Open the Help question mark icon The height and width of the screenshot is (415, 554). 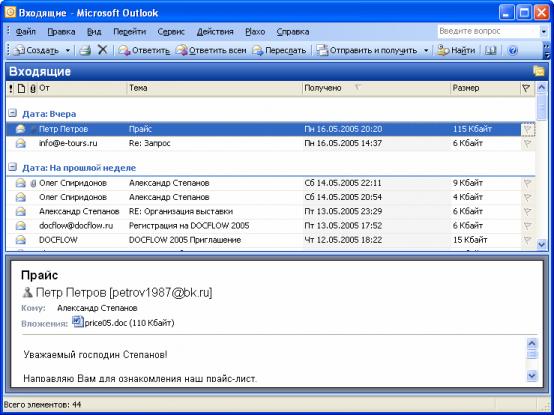click(512, 51)
